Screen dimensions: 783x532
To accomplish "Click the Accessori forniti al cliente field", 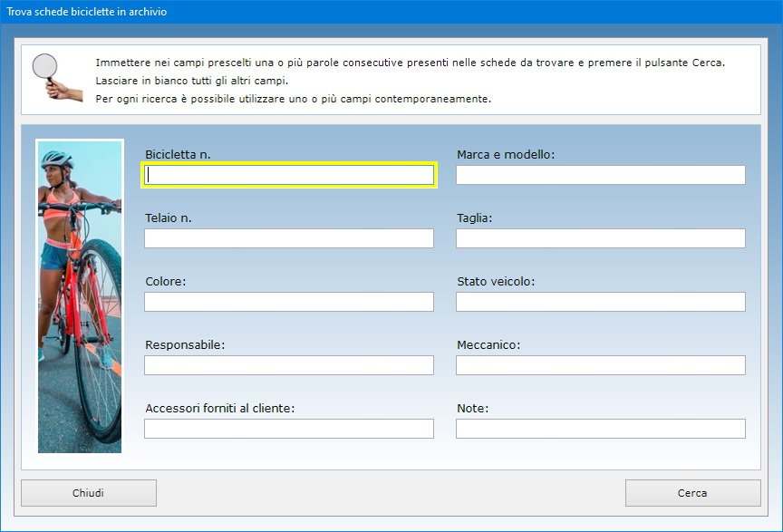I will pyautogui.click(x=289, y=429).
